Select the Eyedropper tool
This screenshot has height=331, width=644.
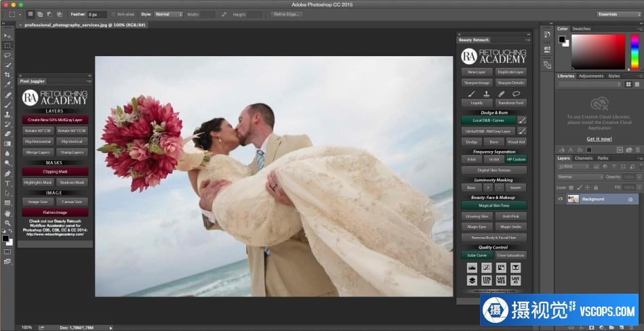pyautogui.click(x=7, y=85)
